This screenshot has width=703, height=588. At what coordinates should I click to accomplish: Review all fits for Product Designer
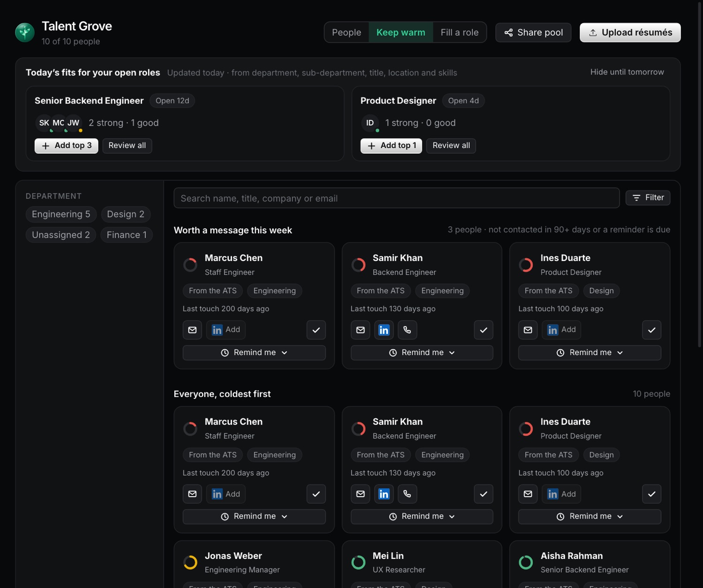(451, 146)
